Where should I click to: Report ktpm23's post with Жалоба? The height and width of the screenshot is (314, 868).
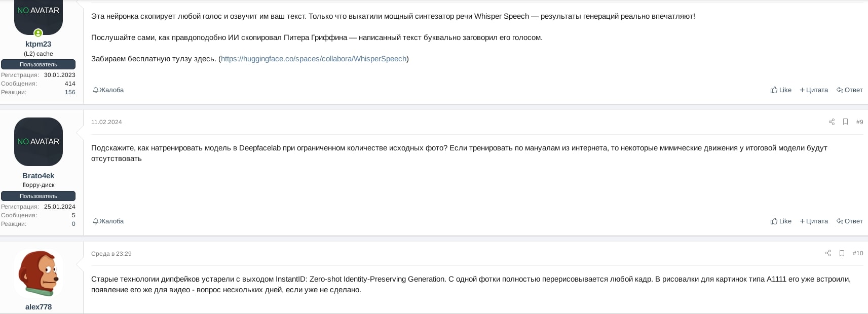click(x=108, y=90)
